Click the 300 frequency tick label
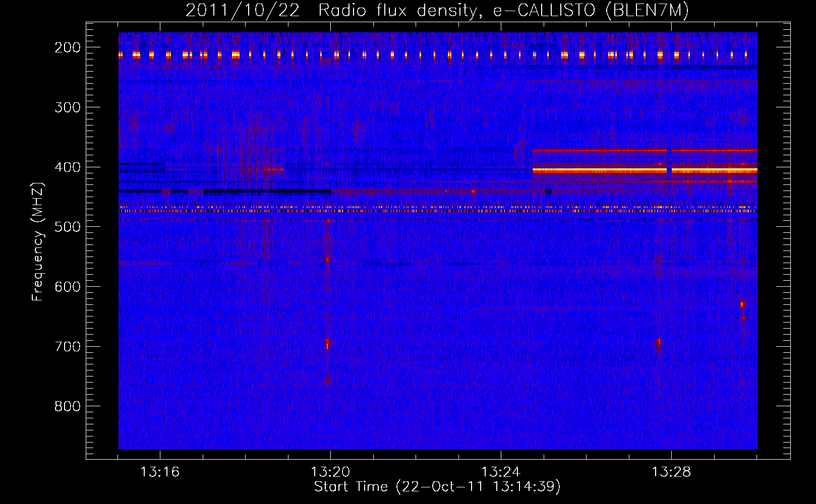This screenshot has height=504, width=816. tap(68, 107)
